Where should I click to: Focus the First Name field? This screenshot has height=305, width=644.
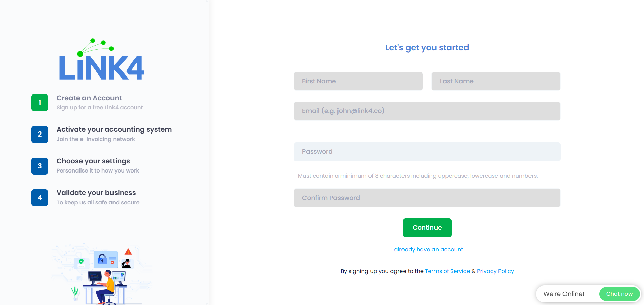coord(358,81)
